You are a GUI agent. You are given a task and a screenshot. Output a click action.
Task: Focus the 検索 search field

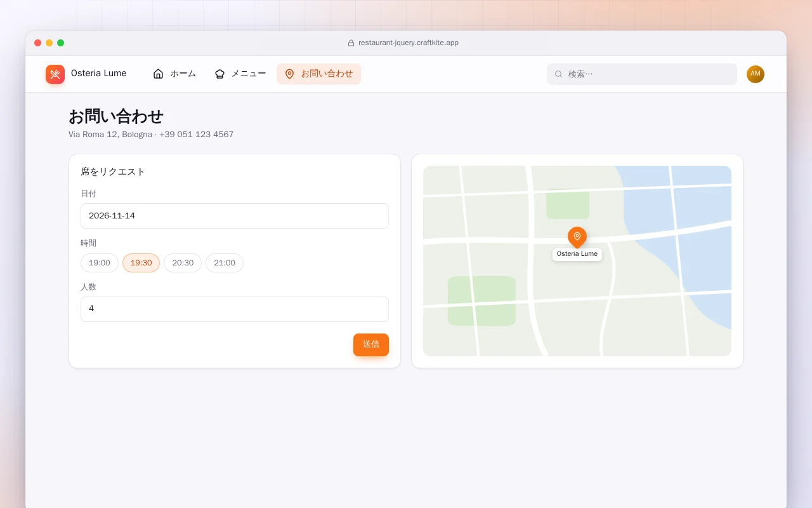[642, 74]
